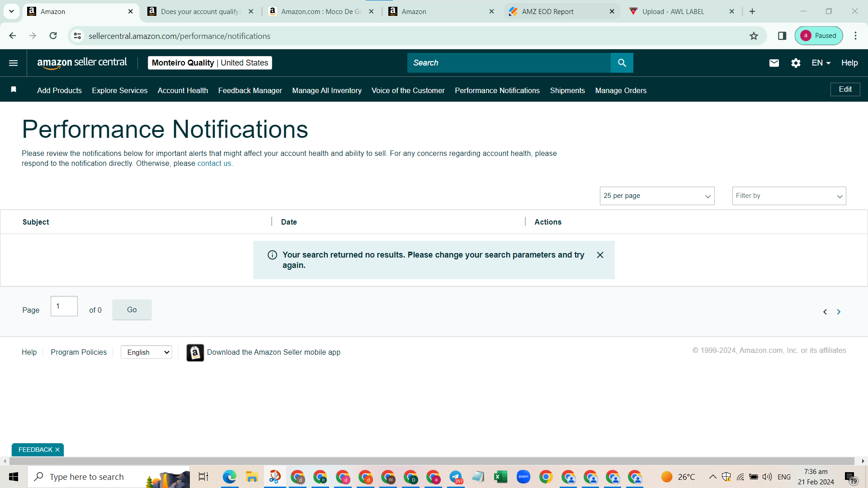Click the Go page button
This screenshot has height=488, width=868.
tap(132, 310)
